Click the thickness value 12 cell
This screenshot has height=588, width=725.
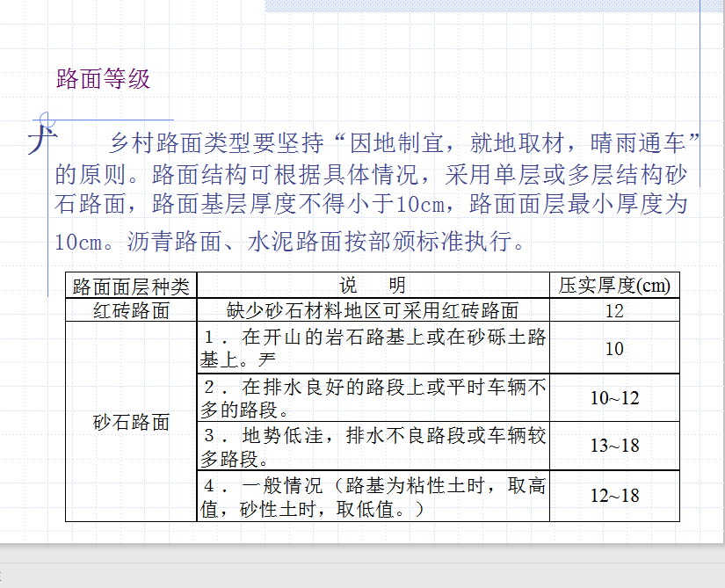pos(614,310)
